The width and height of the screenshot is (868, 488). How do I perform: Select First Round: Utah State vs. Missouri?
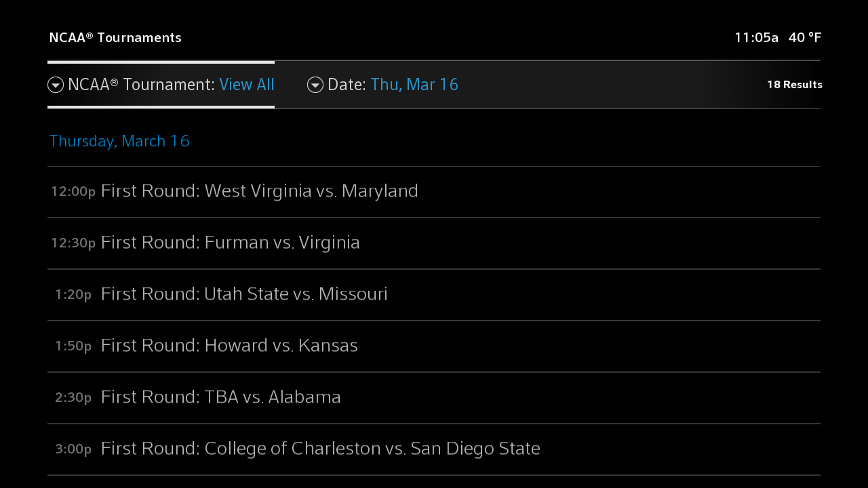[x=244, y=294]
